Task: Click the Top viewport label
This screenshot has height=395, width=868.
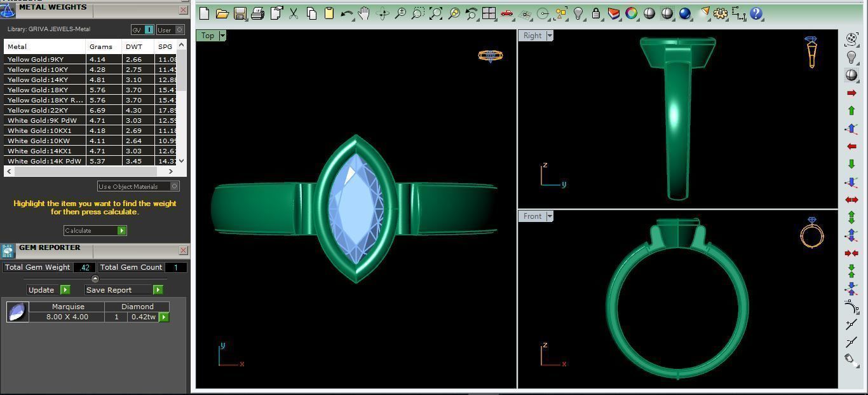Action: pyautogui.click(x=208, y=36)
